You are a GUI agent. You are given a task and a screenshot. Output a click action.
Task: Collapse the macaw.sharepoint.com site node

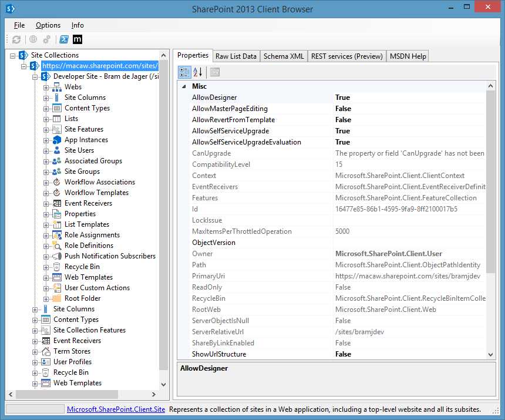24,67
